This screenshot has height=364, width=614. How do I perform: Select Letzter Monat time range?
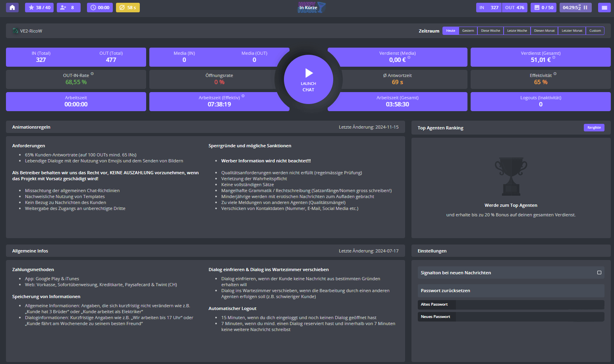click(x=572, y=31)
